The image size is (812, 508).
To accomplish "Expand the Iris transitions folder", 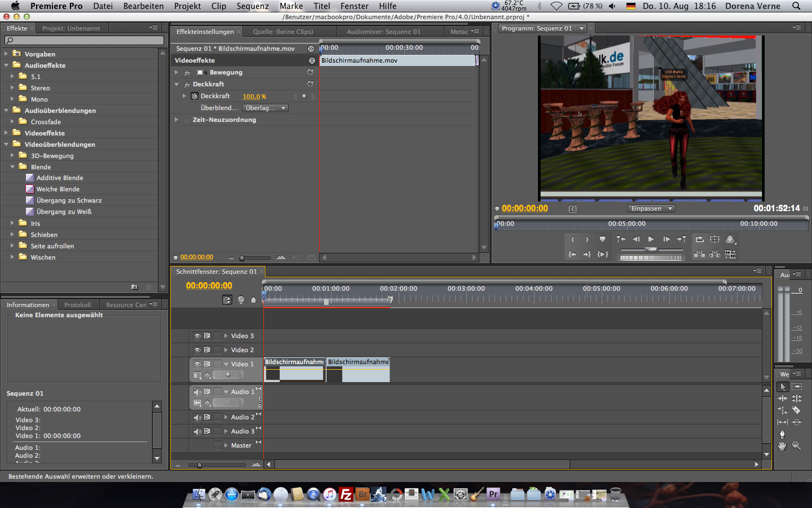I will tap(12, 224).
